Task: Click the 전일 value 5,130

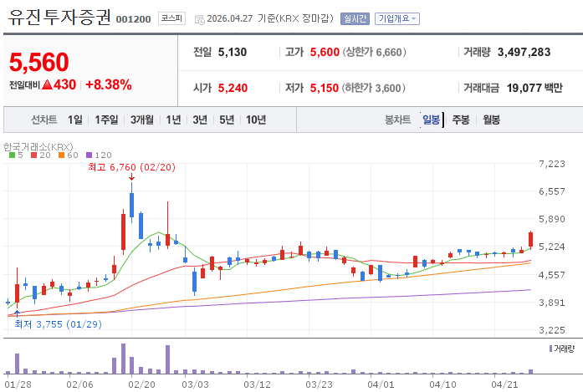Action: (233, 53)
